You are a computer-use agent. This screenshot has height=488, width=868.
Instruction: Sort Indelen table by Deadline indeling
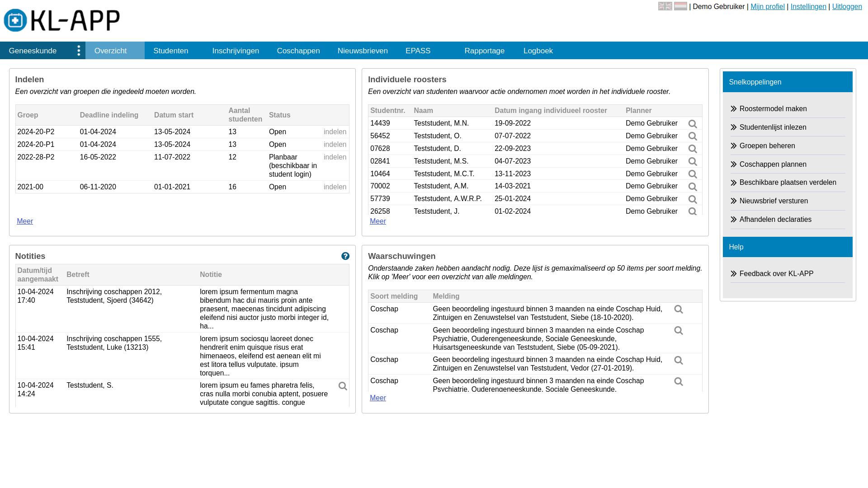109,115
